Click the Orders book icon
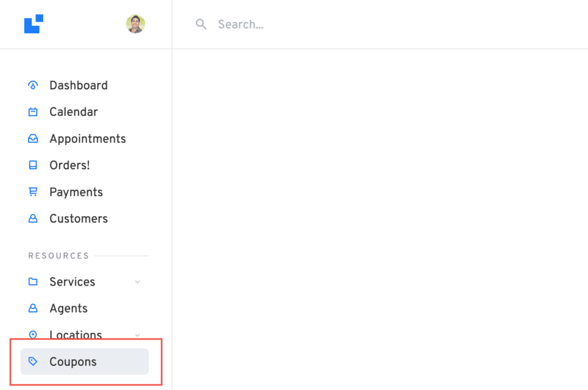Screen dimensions: 588x390 click(x=33, y=165)
